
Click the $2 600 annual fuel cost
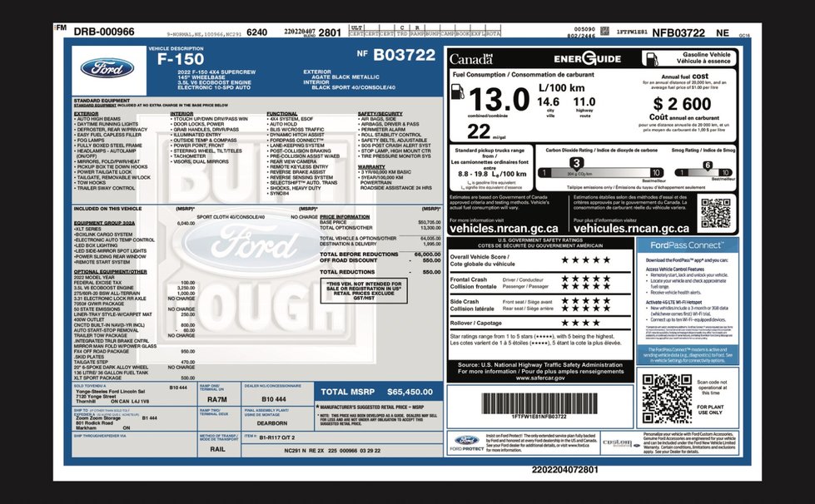click(x=682, y=104)
